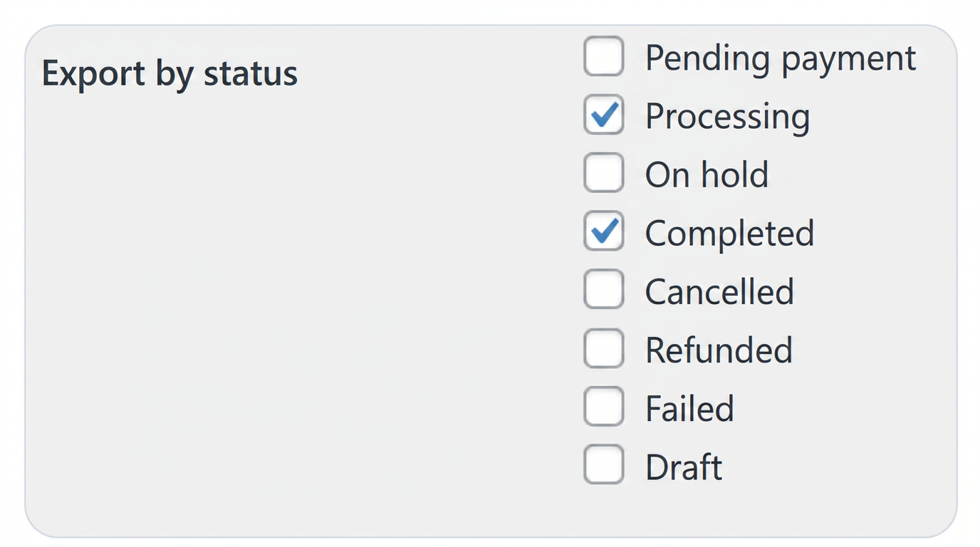Image resolution: width=980 pixels, height=547 pixels.
Task: Deselect the Completed status checkbox
Action: click(x=604, y=231)
